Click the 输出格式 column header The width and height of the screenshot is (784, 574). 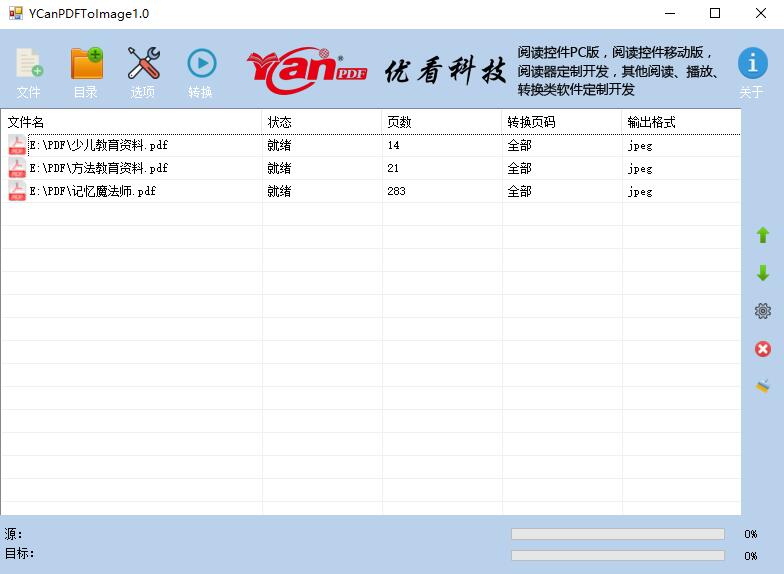pyautogui.click(x=680, y=122)
